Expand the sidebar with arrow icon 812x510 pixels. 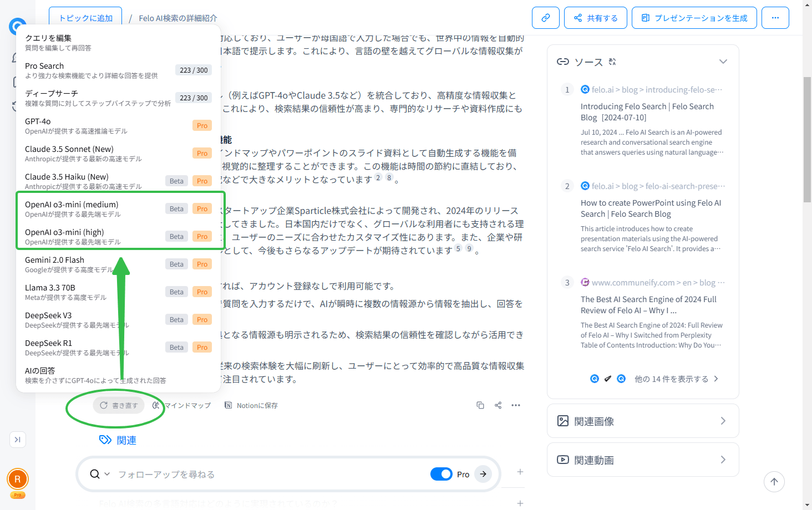pos(18,440)
